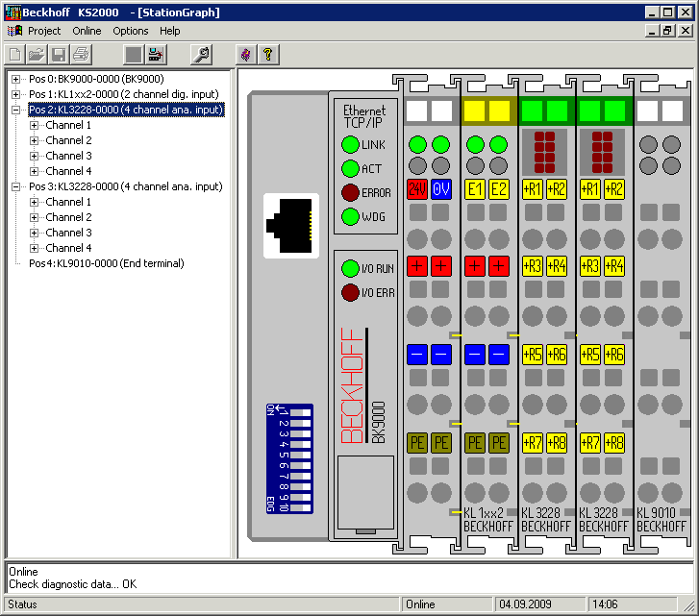Click the yellow E1 input label

pyautogui.click(x=475, y=189)
